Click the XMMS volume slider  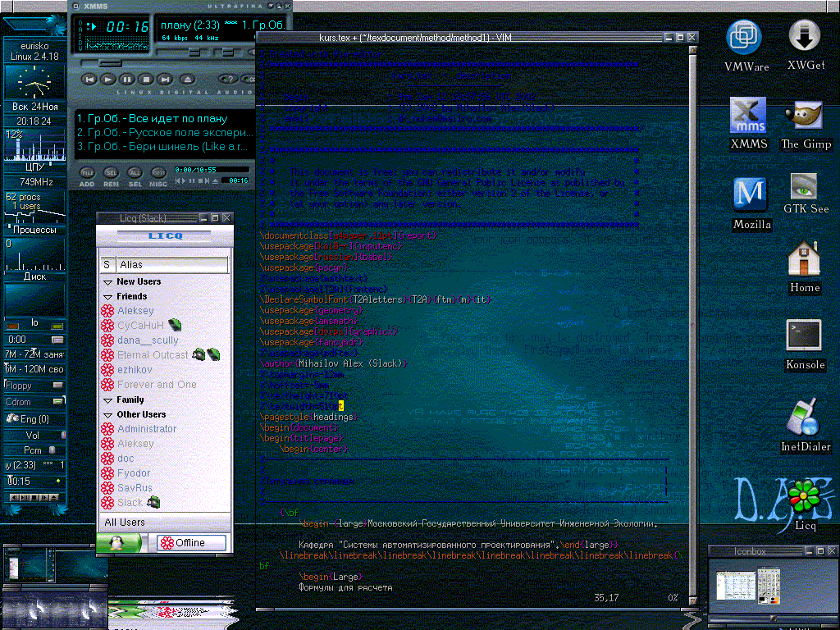pyautogui.click(x=195, y=52)
